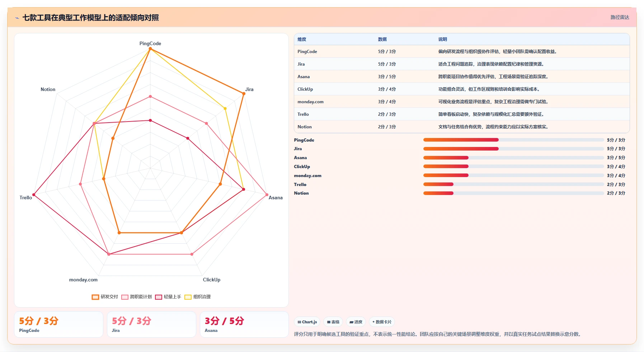This screenshot has height=352, width=644.
Task: Click the 进度 chip icon
Action: coord(351,322)
